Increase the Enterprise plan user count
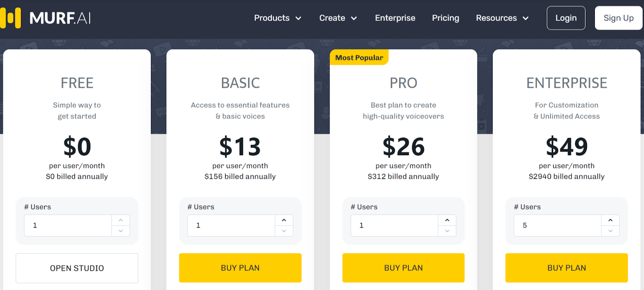The image size is (644, 290). [x=610, y=220]
